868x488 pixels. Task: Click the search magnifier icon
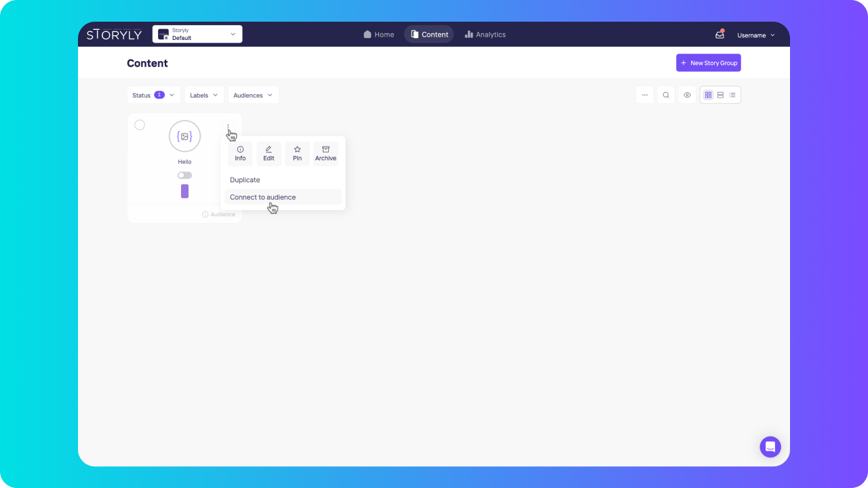click(666, 95)
